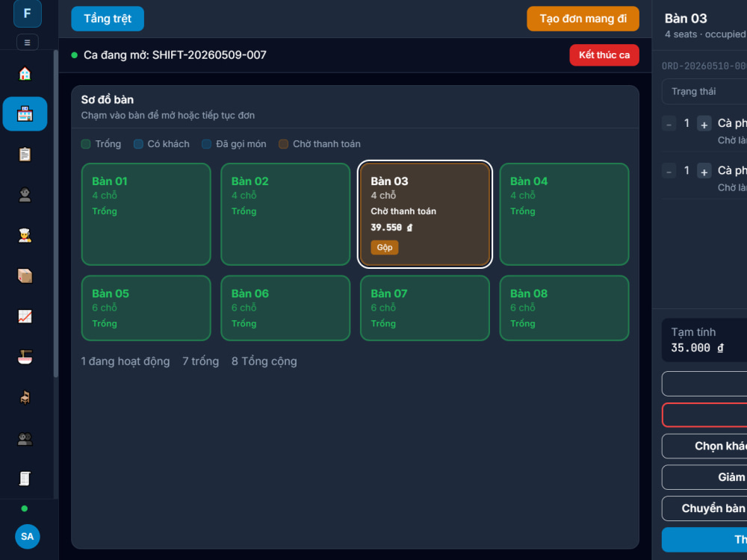Open the chef kitchen sidebar icon
This screenshot has width=747, height=560.
coord(25,235)
